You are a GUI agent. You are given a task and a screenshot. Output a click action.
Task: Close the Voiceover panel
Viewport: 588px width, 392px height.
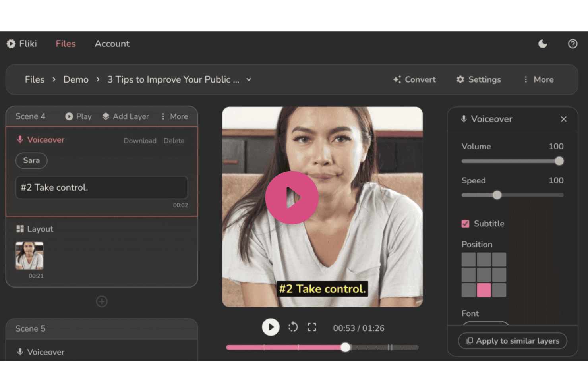coord(563,119)
